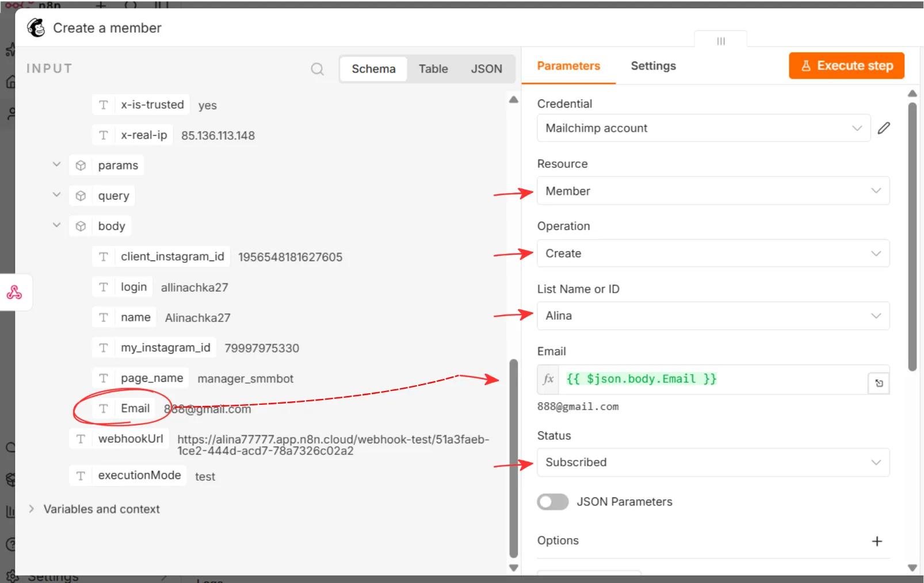Click the resolved value 888@gmail.com under Email
This screenshot has width=924, height=583.
(x=578, y=406)
